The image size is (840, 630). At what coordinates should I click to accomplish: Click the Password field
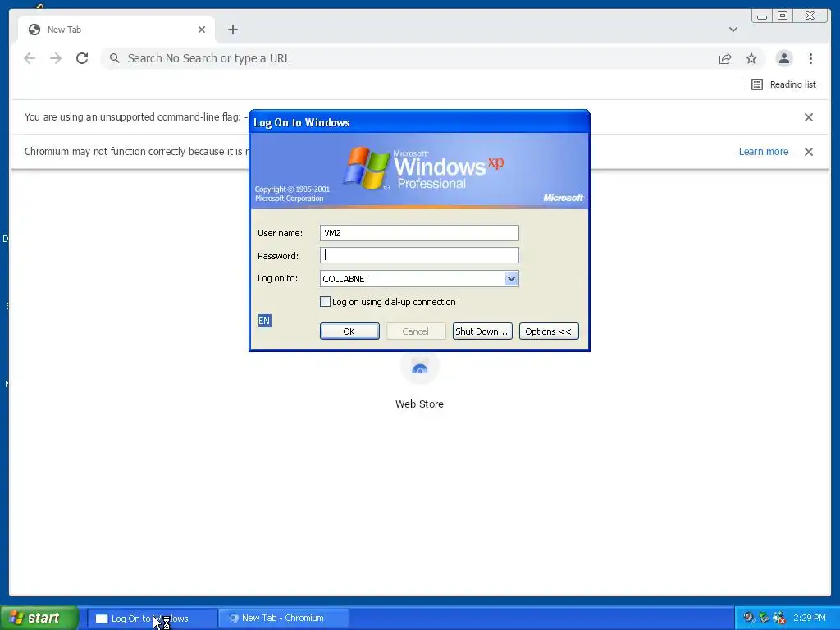[419, 256]
